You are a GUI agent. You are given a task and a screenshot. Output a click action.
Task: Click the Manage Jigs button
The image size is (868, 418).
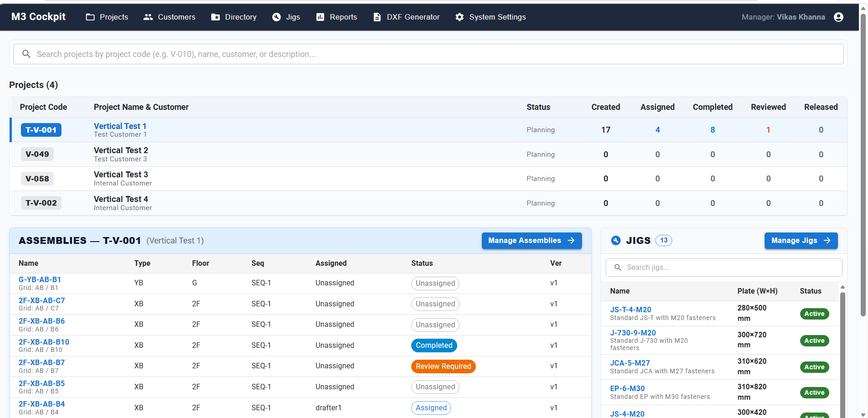point(801,241)
